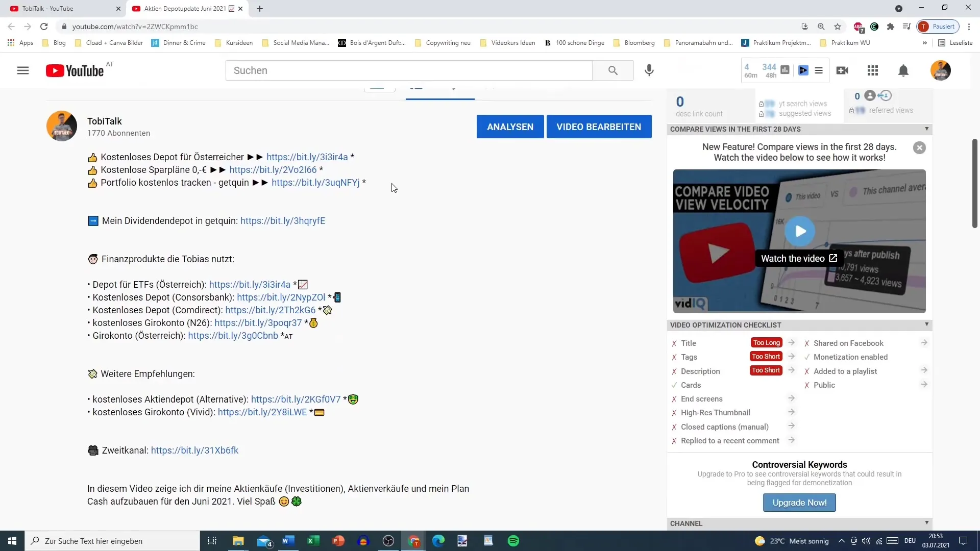The image size is (980, 551).
Task: Open the Description checklist arrow
Action: [791, 370]
